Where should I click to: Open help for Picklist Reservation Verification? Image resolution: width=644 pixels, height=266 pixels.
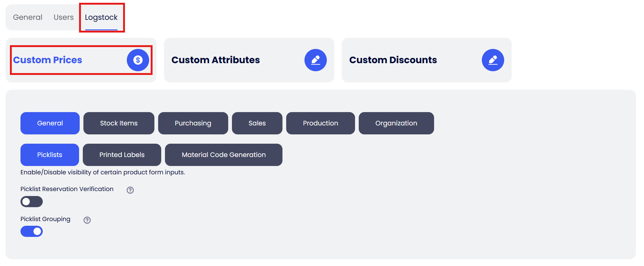[130, 190]
